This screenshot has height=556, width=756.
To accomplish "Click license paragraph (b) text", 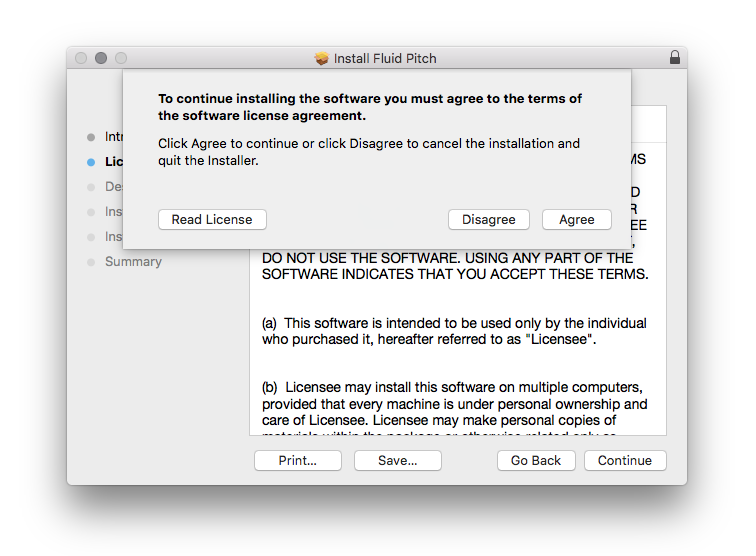I will pos(454,410).
